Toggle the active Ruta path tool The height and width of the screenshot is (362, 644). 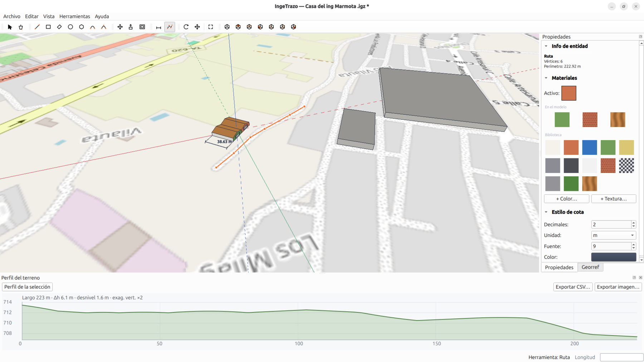(170, 27)
